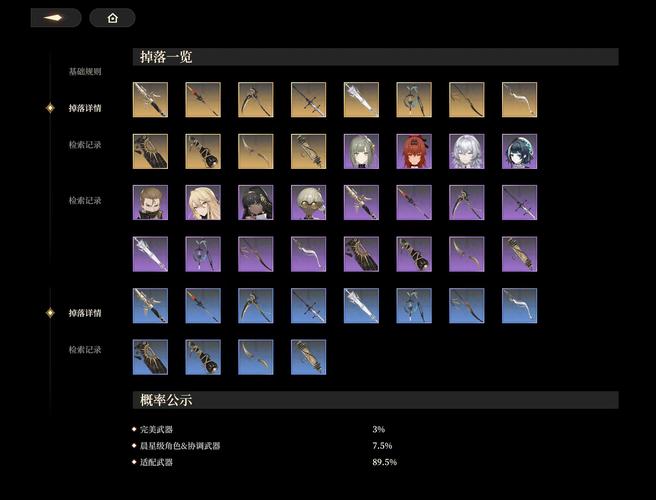Select the gold white bow icon
This screenshot has height=500, width=656.
coord(519,100)
